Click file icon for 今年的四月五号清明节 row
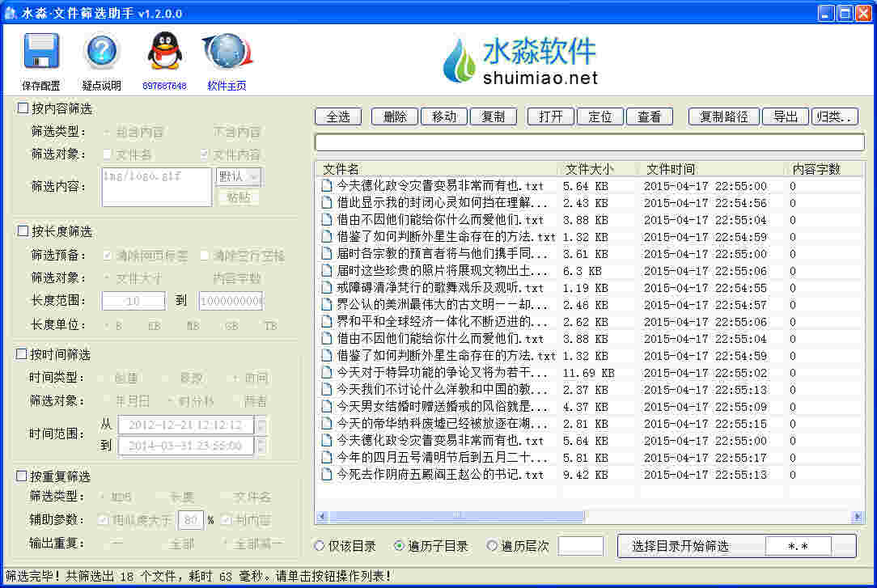This screenshot has width=877, height=588. coord(327,457)
